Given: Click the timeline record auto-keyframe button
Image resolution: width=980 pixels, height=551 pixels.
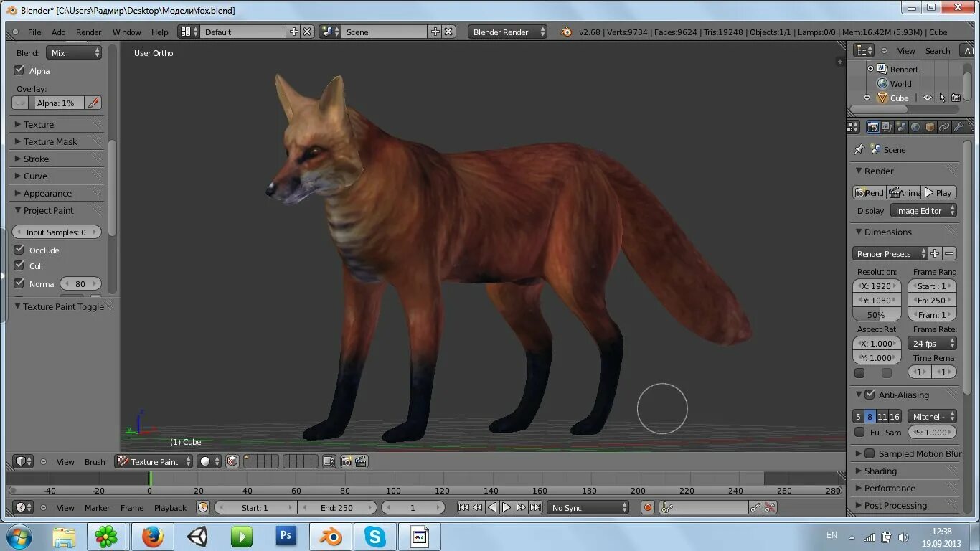Looking at the screenshot, I should pos(648,507).
